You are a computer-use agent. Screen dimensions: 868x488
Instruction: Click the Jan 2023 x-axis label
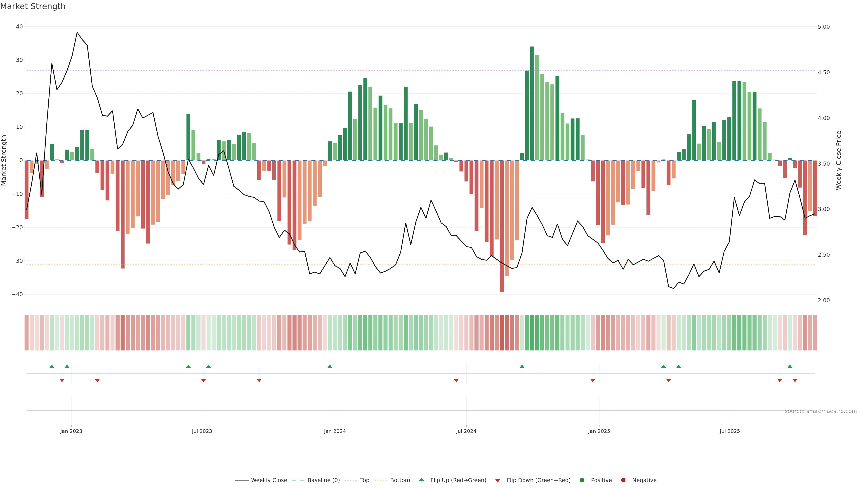click(71, 431)
